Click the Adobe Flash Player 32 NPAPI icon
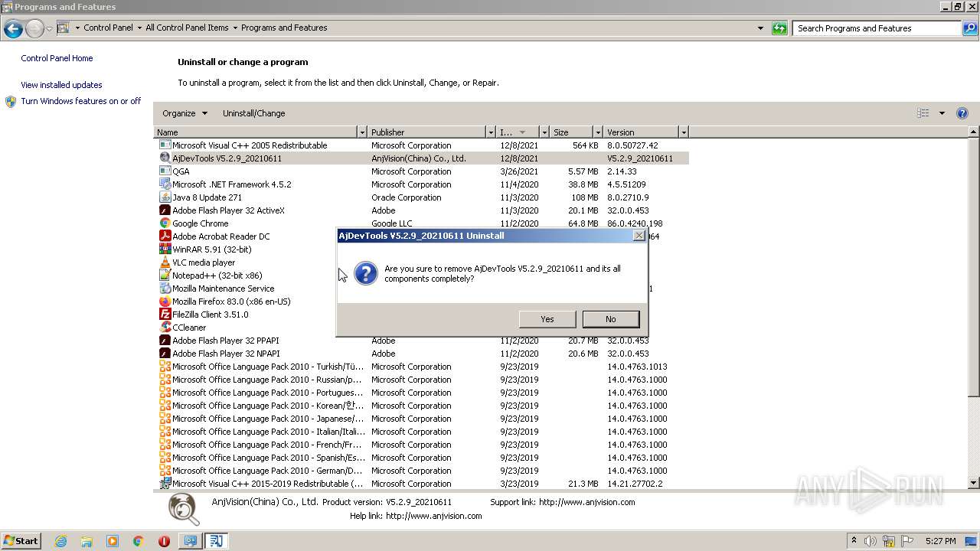Image resolution: width=980 pixels, height=551 pixels. 165,353
